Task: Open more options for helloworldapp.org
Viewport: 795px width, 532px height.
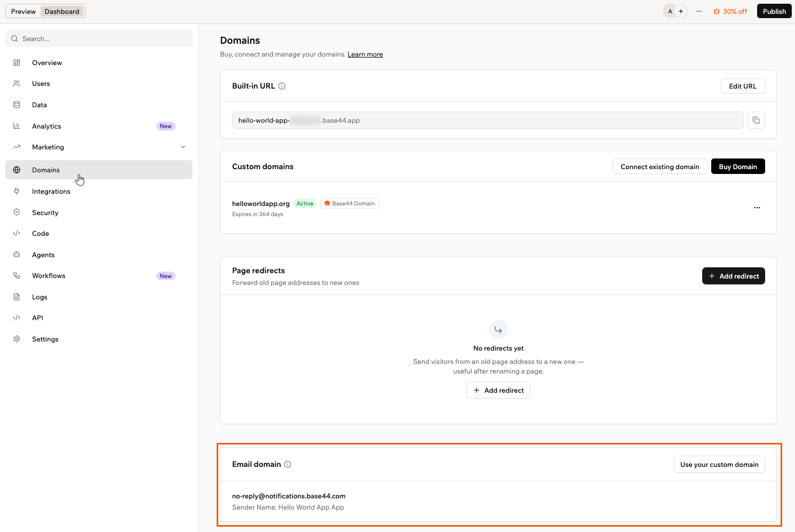Action: 757,208
